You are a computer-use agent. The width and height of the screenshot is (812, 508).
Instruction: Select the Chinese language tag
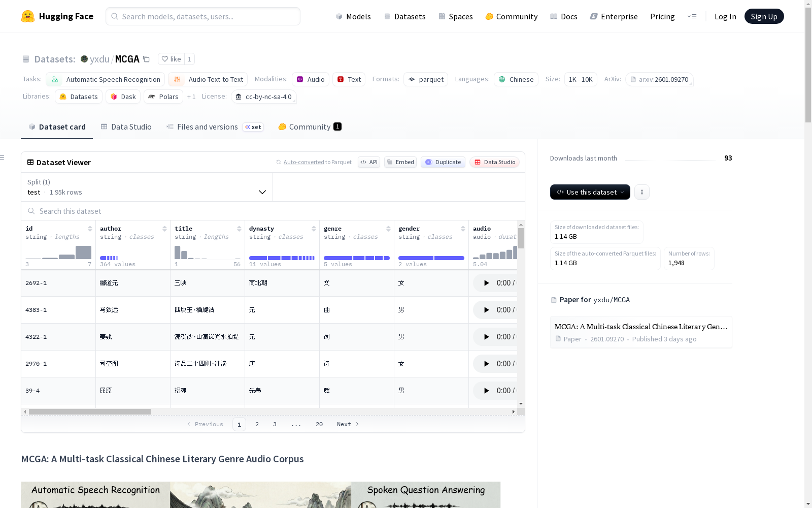[516, 79]
